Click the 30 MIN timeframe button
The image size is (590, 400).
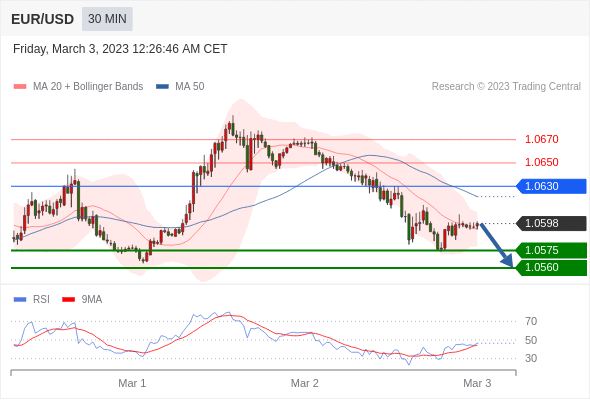[x=107, y=19]
